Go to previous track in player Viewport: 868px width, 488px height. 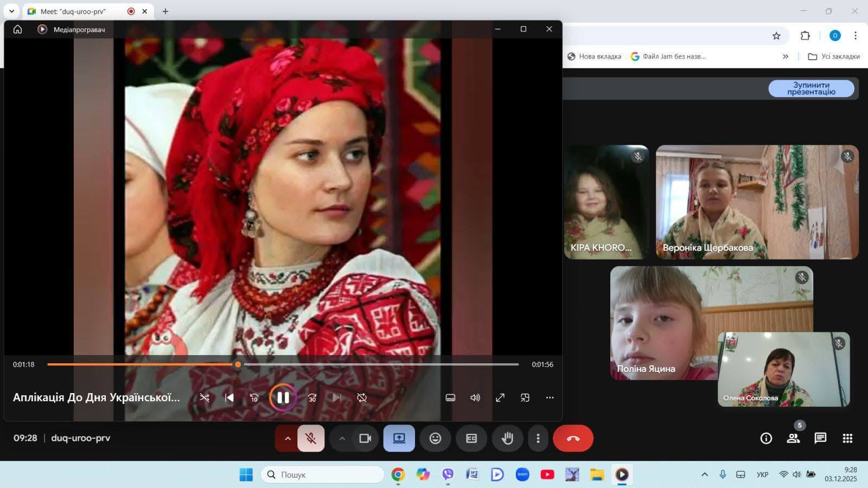click(229, 397)
